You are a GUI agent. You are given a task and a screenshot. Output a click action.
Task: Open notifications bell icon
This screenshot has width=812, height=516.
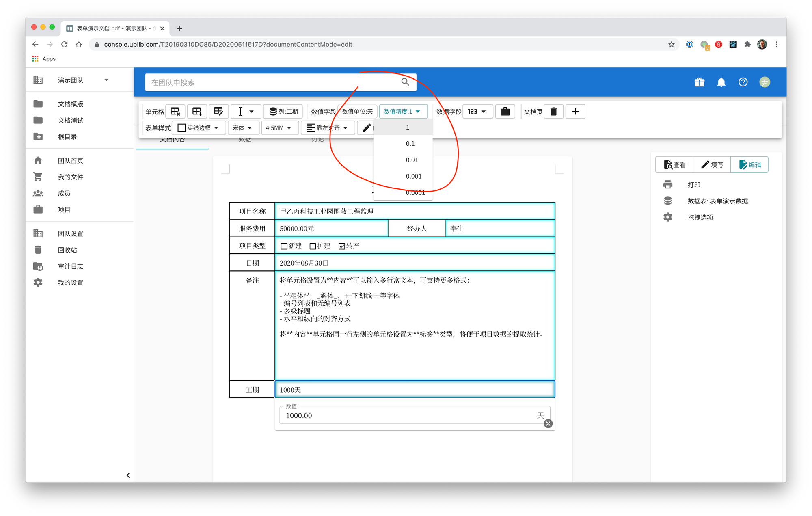721,82
